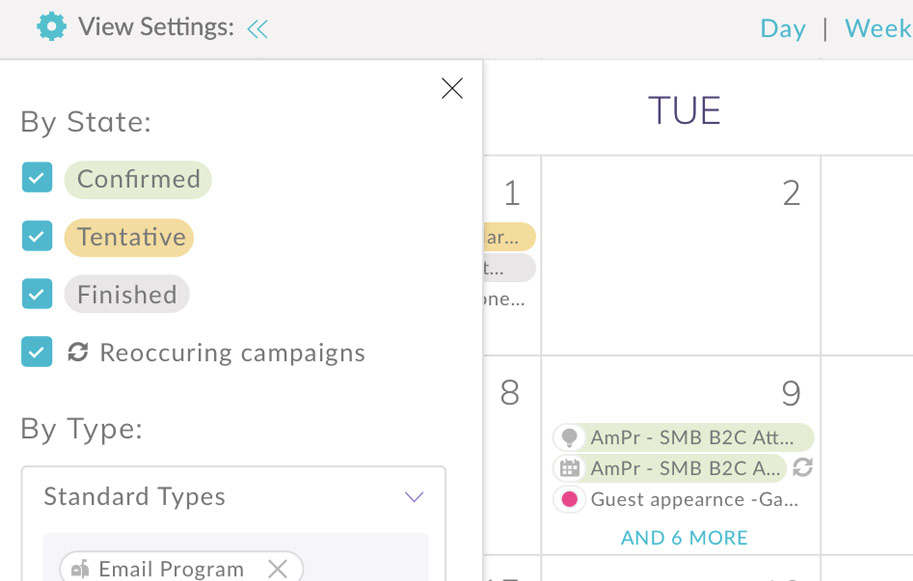This screenshot has height=581, width=913.
Task: Click the reoccurring campaigns refresh icon
Action: click(x=78, y=352)
